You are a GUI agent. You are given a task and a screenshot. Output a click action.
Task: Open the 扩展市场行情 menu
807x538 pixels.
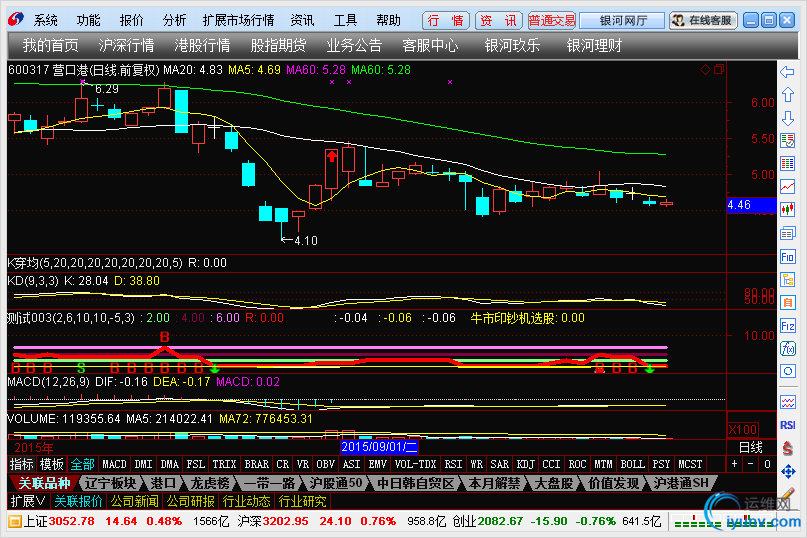[x=238, y=21]
